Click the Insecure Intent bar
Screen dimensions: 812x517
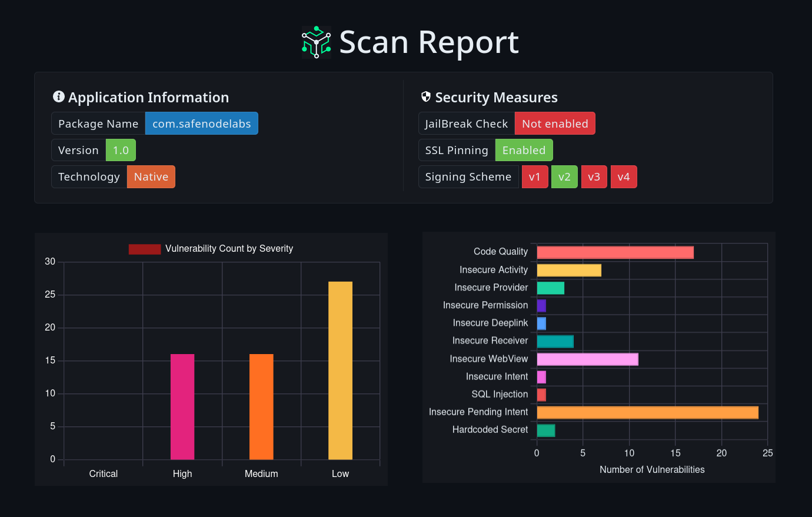point(541,377)
